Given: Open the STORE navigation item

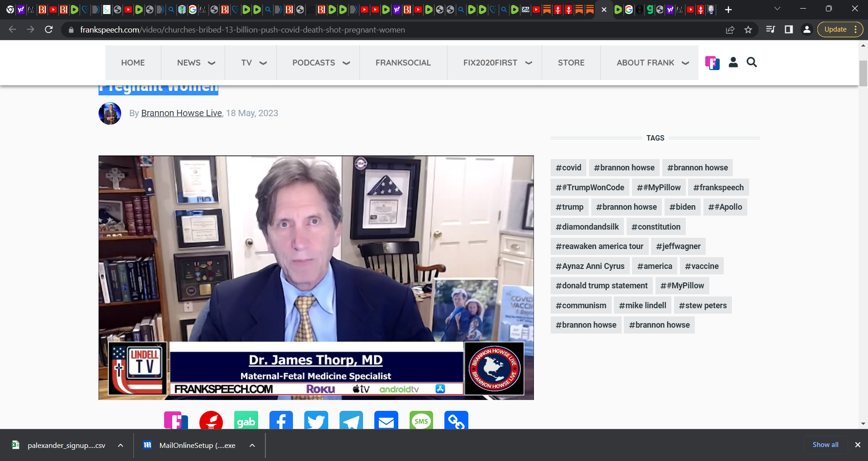Looking at the screenshot, I should (571, 63).
